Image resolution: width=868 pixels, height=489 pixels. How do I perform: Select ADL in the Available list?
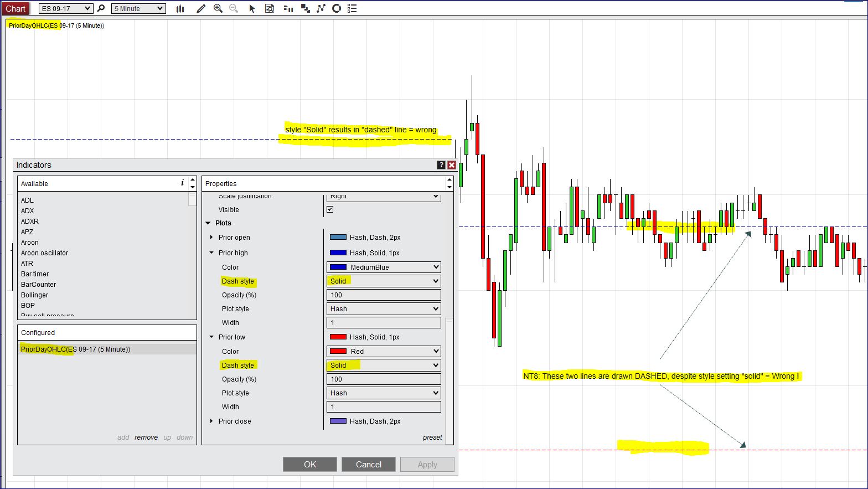27,200
